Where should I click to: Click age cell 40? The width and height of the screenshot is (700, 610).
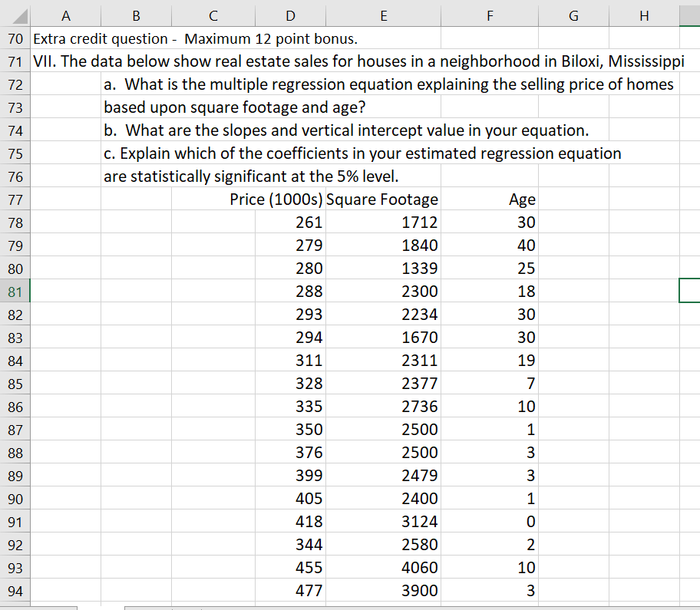(x=490, y=246)
